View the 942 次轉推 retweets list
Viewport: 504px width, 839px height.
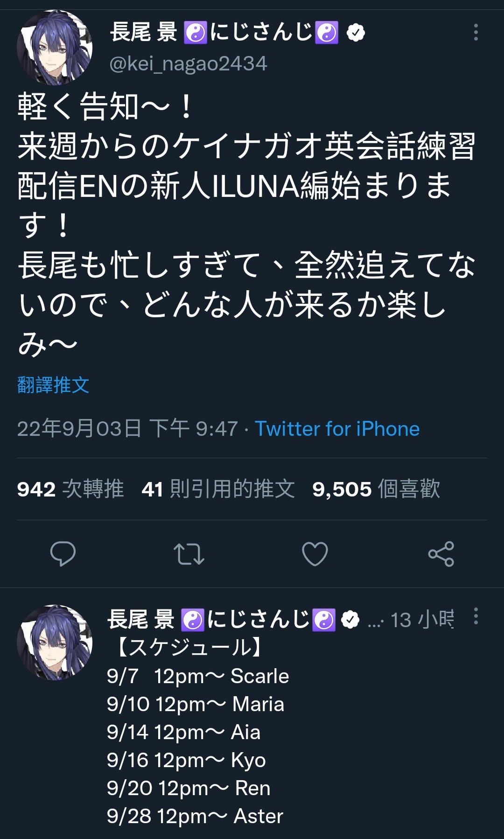coord(70,489)
